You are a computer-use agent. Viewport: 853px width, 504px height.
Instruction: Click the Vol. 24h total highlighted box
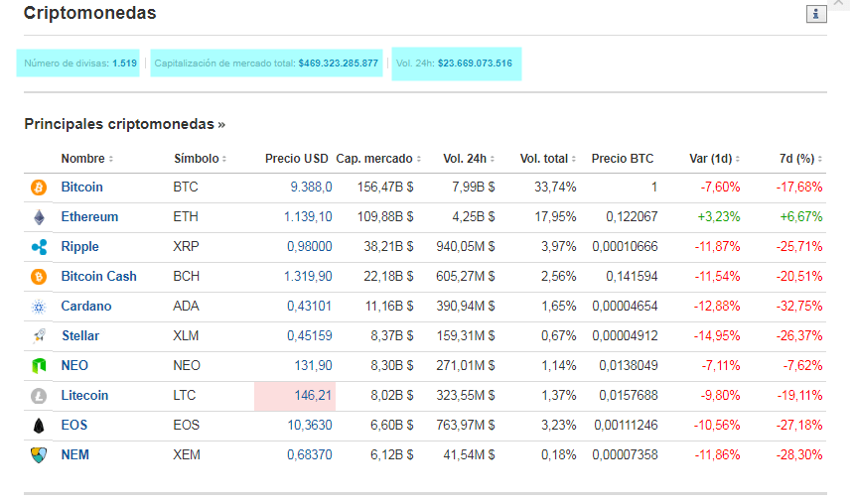click(455, 63)
